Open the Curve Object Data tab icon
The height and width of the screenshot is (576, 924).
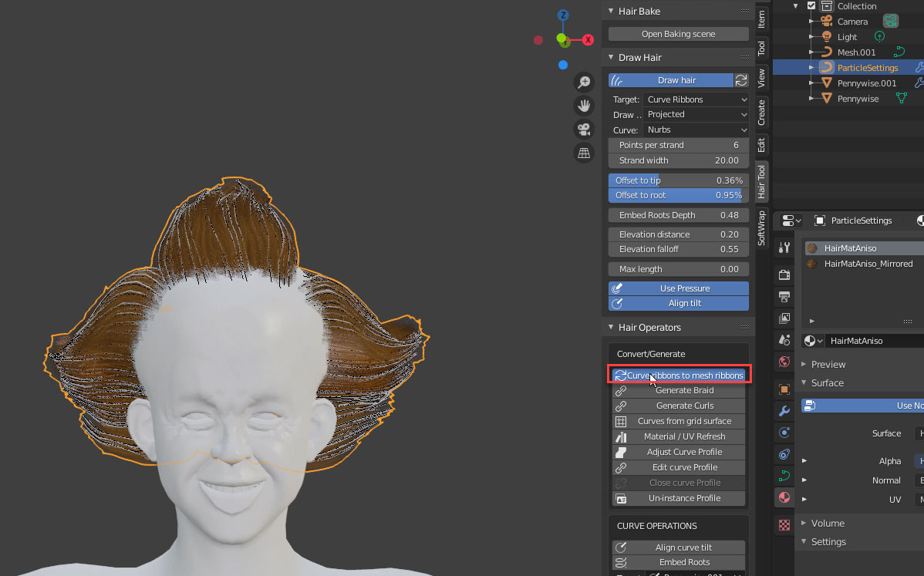click(784, 476)
